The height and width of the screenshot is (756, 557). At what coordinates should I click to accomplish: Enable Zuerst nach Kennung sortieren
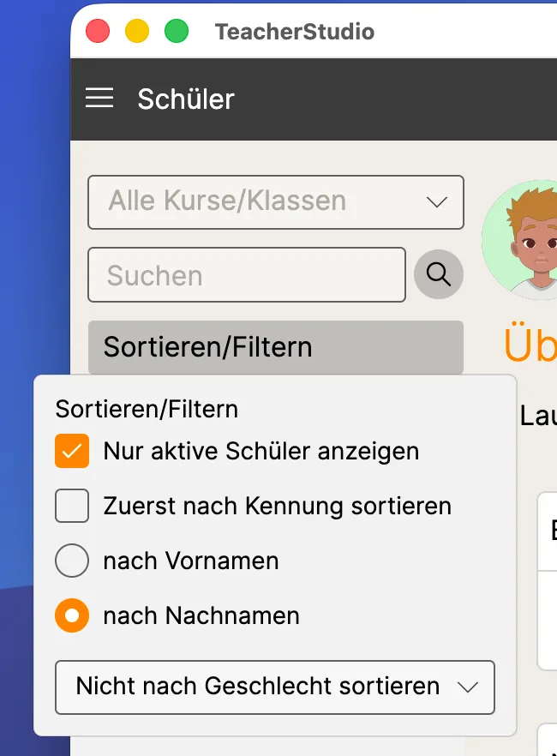72,506
